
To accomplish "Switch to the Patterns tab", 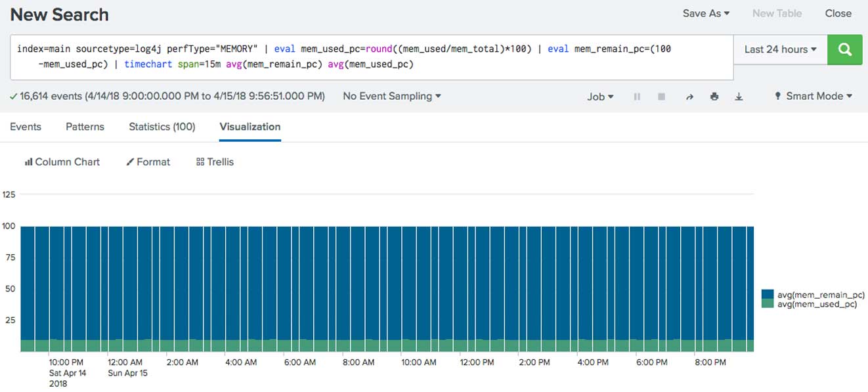I will (85, 127).
